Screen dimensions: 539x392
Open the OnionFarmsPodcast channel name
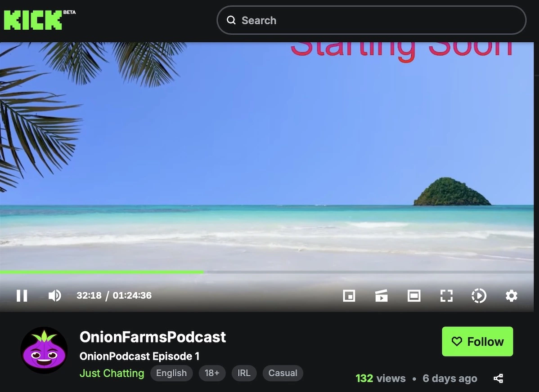point(153,337)
